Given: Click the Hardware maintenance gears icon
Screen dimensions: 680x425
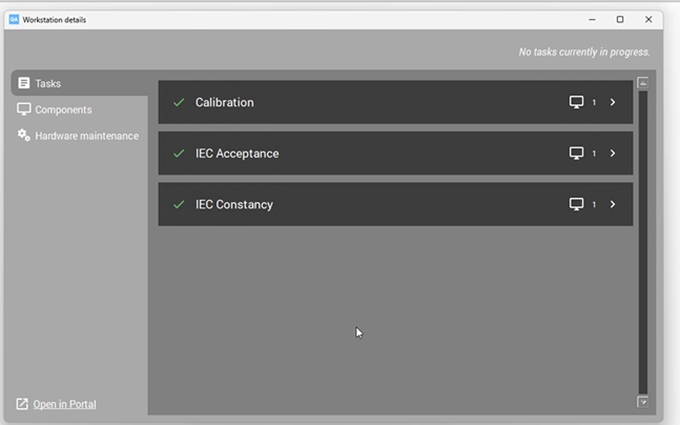Looking at the screenshot, I should pos(24,135).
